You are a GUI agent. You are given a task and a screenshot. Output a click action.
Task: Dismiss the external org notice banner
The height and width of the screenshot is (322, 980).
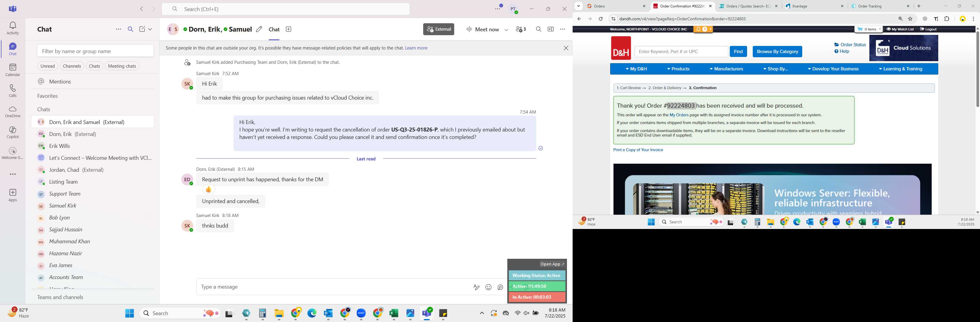[566, 48]
